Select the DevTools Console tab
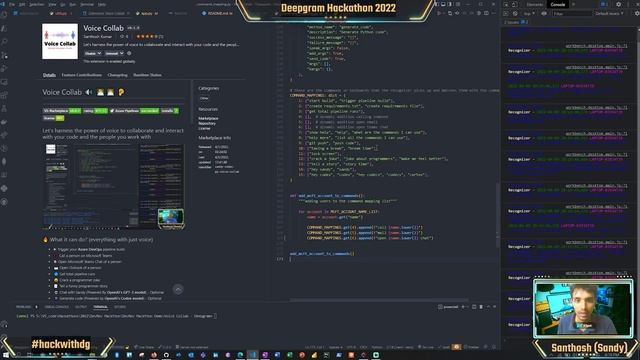This screenshot has height=360, width=640. click(558, 4)
